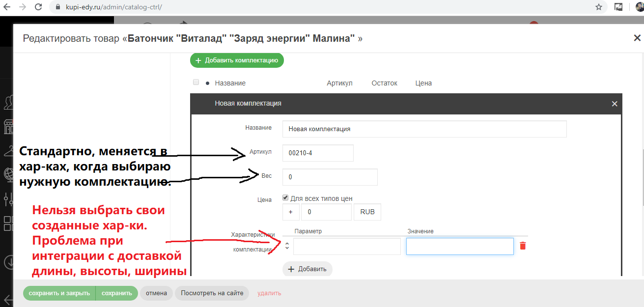Close the 'Новая комплектация' panel
Image resolution: width=644 pixels, height=307 pixels.
coord(614,104)
